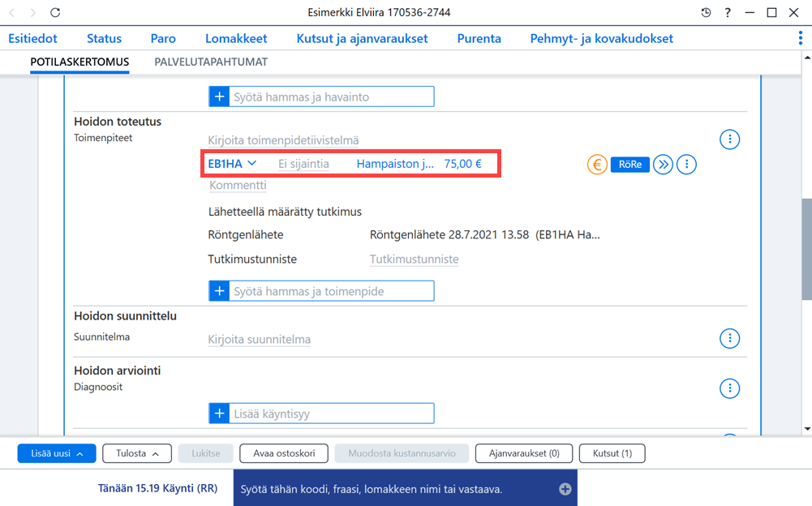Click the vertical scrollbar thumb
The image size is (812, 506).
pos(807,249)
